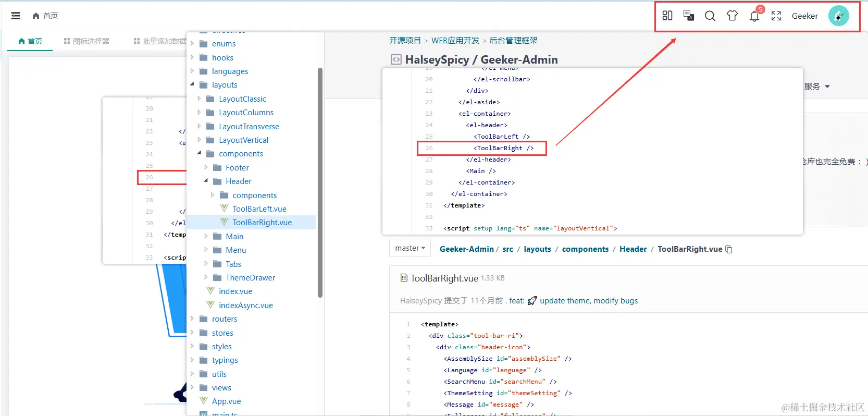Select LayoutTransverse in file tree
This screenshot has height=416, width=868.
pyautogui.click(x=249, y=126)
